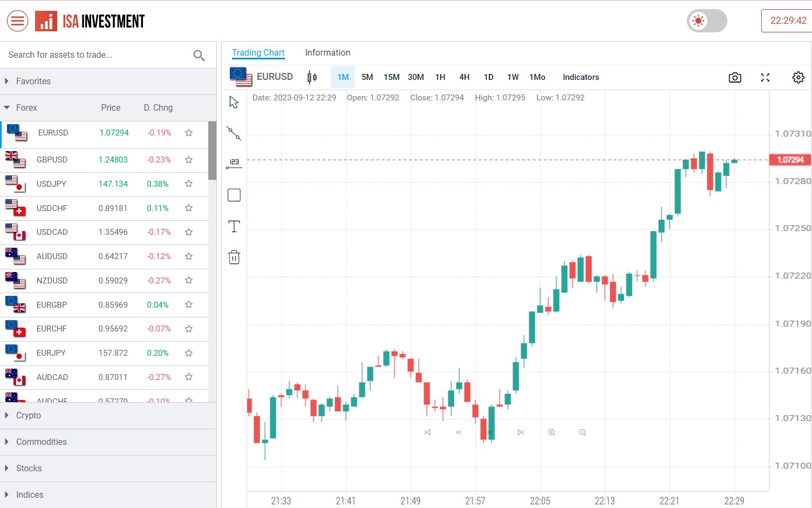812x508 pixels.
Task: Select the 1Mo timeframe
Action: pos(537,77)
